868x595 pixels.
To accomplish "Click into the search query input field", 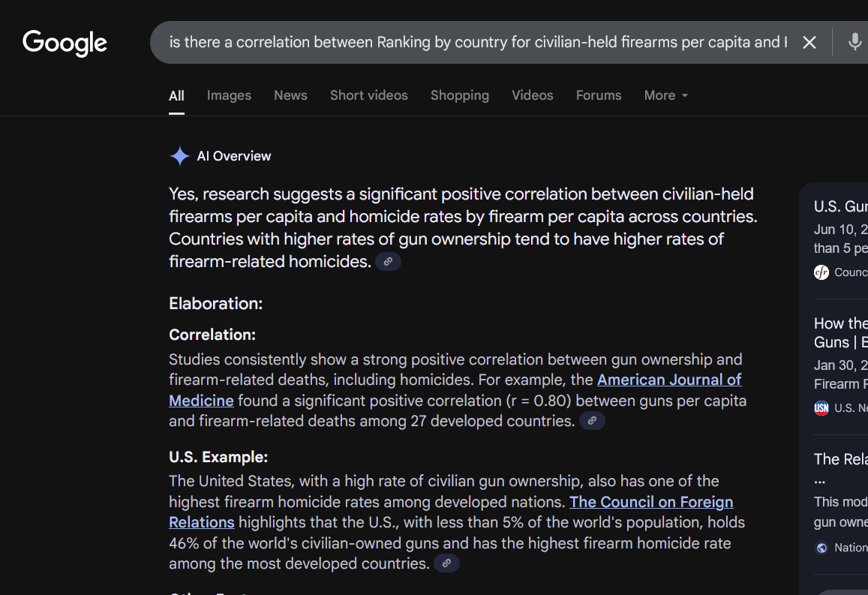I will 478,42.
